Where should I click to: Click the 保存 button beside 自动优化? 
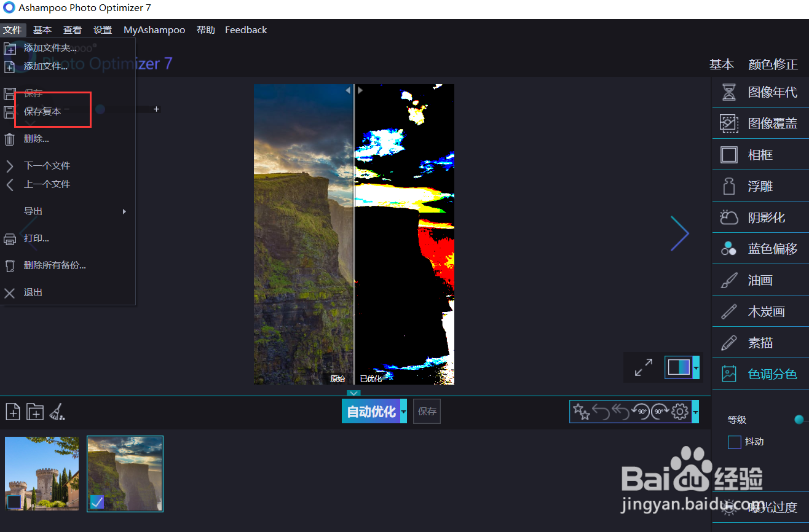(427, 412)
